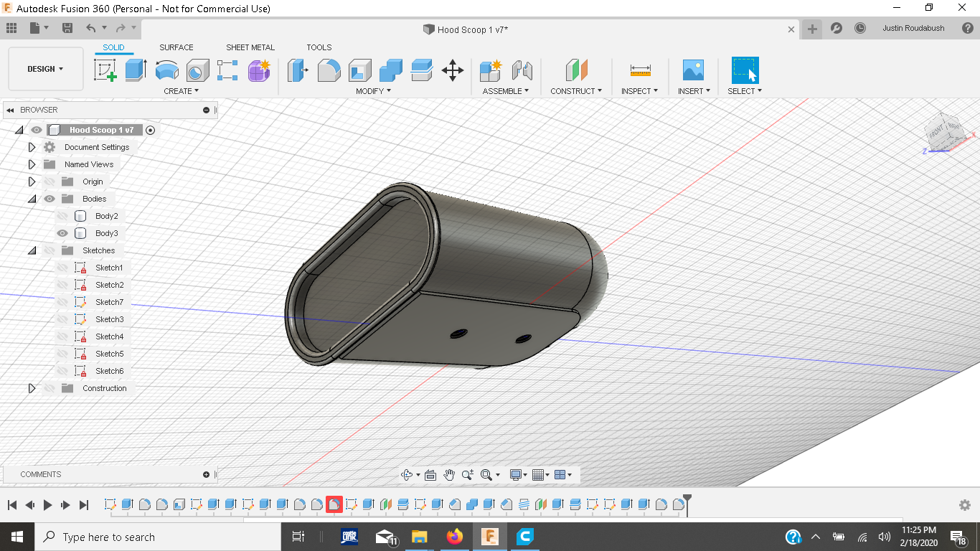The height and width of the screenshot is (551, 980).
Task: Open the DESIGN workspace dropdown
Action: (46, 69)
